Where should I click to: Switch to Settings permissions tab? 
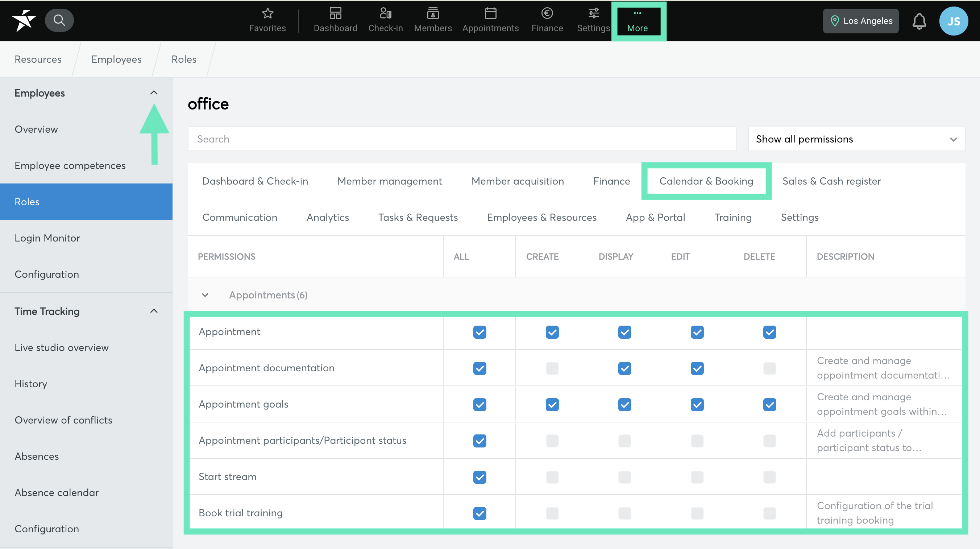point(799,218)
